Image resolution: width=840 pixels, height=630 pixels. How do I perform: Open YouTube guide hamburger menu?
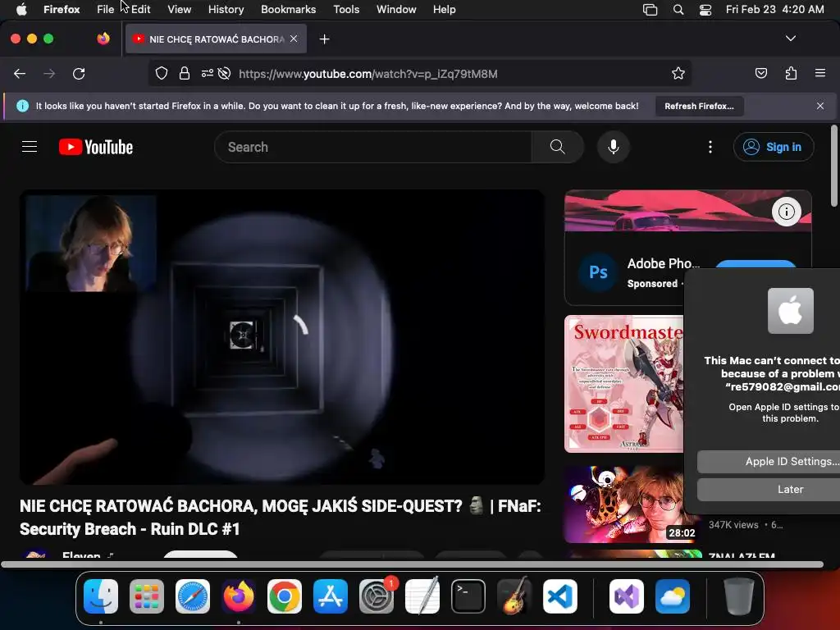(x=30, y=147)
